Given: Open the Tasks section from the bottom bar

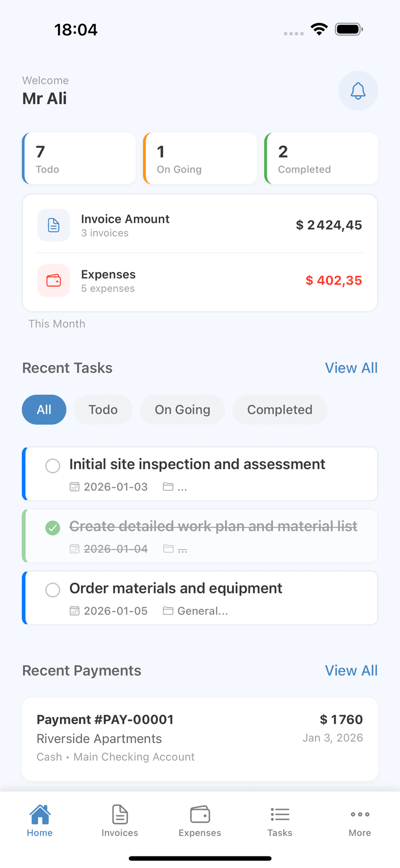Looking at the screenshot, I should 280,820.
